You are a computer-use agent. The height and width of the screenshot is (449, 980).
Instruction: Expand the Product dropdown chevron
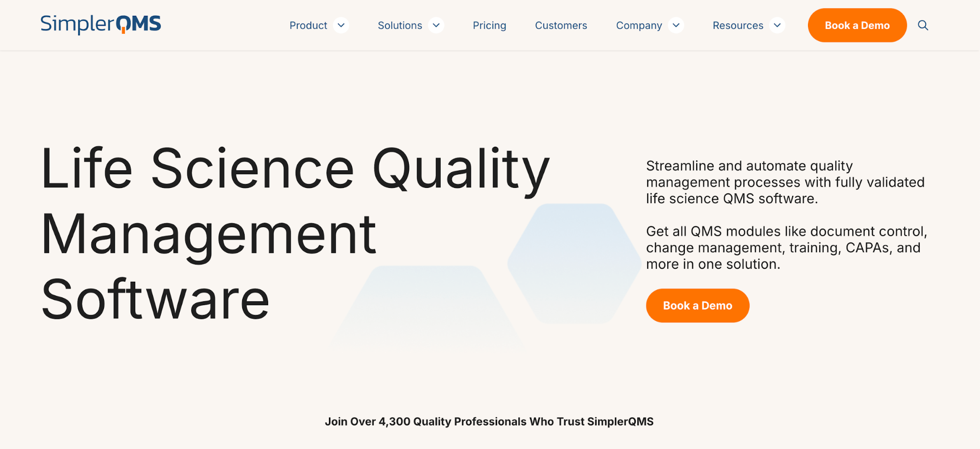[342, 25]
